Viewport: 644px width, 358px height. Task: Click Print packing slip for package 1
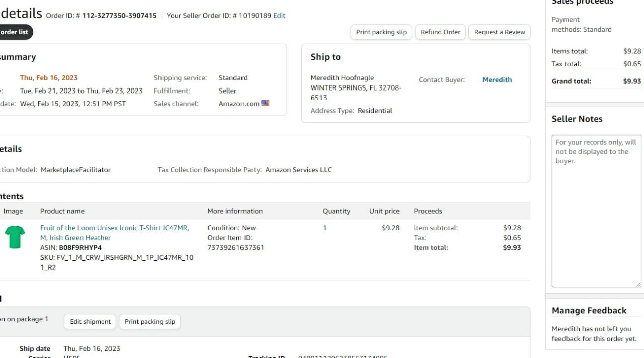(x=150, y=321)
